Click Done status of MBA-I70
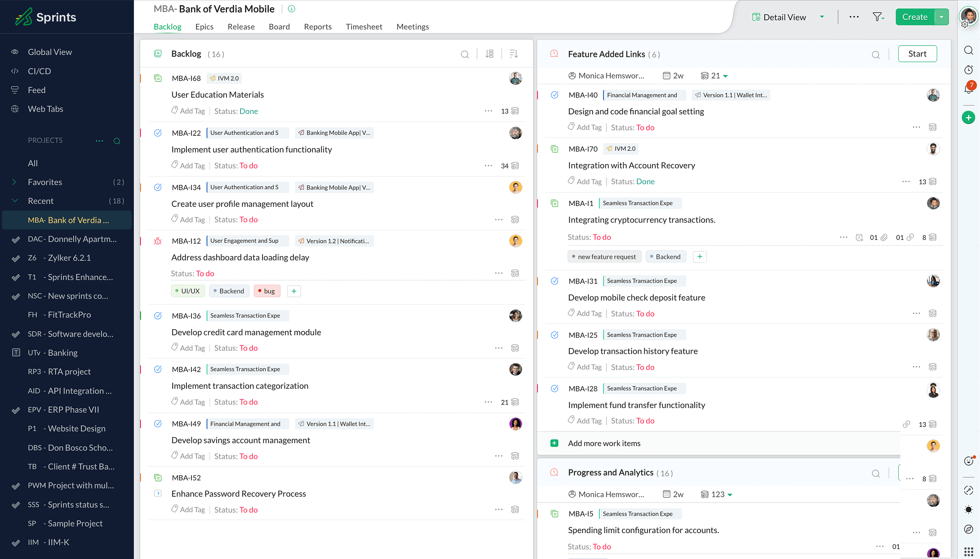980x559 pixels. (646, 181)
